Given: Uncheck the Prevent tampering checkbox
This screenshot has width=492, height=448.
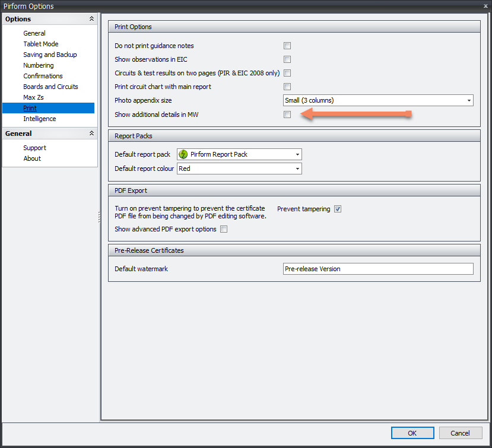Looking at the screenshot, I should pyautogui.click(x=338, y=209).
